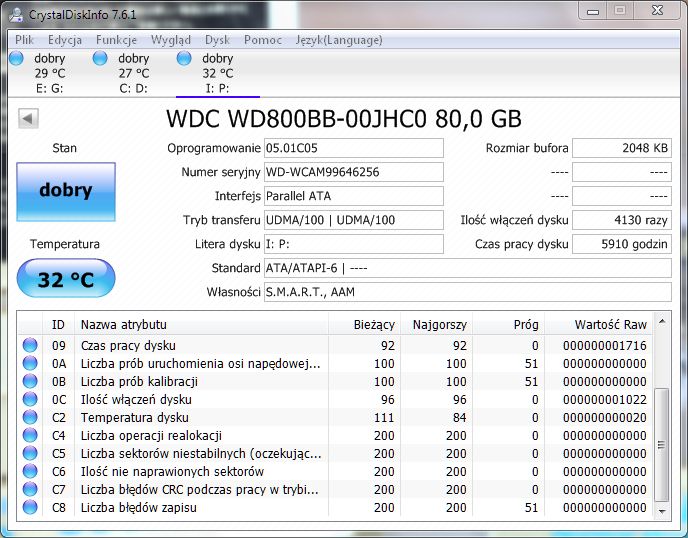Viewport: 688px width, 538px height.
Task: Open the Dysk menu
Action: tap(217, 40)
